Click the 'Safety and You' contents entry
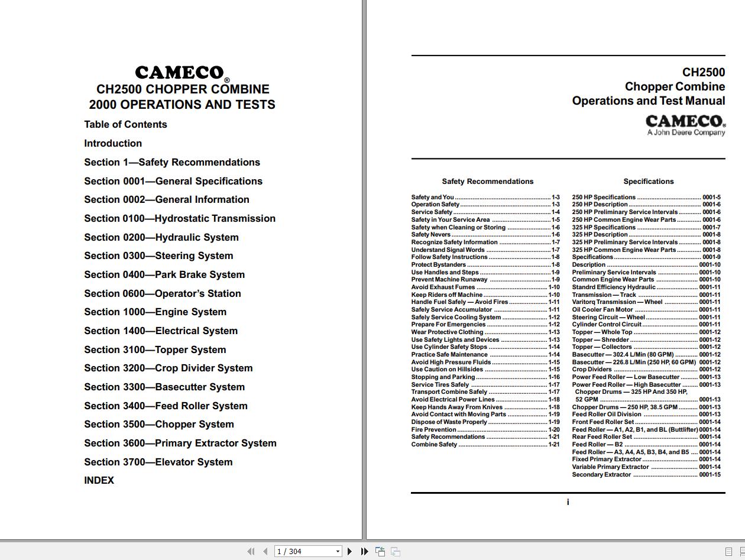The image size is (745, 560). click(x=485, y=197)
